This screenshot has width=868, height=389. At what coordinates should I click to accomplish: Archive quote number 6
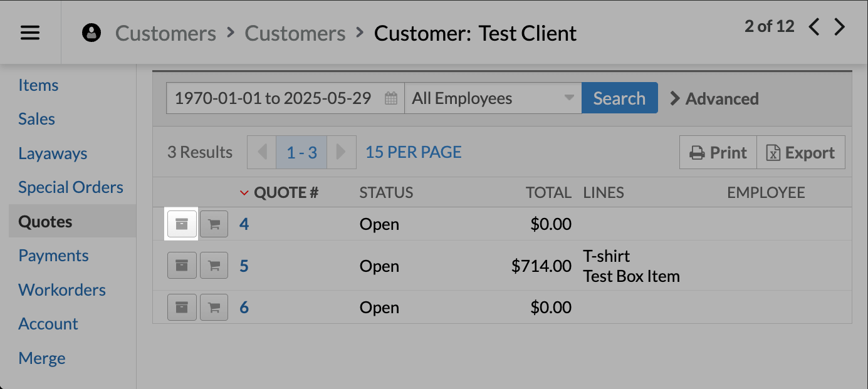click(x=182, y=307)
